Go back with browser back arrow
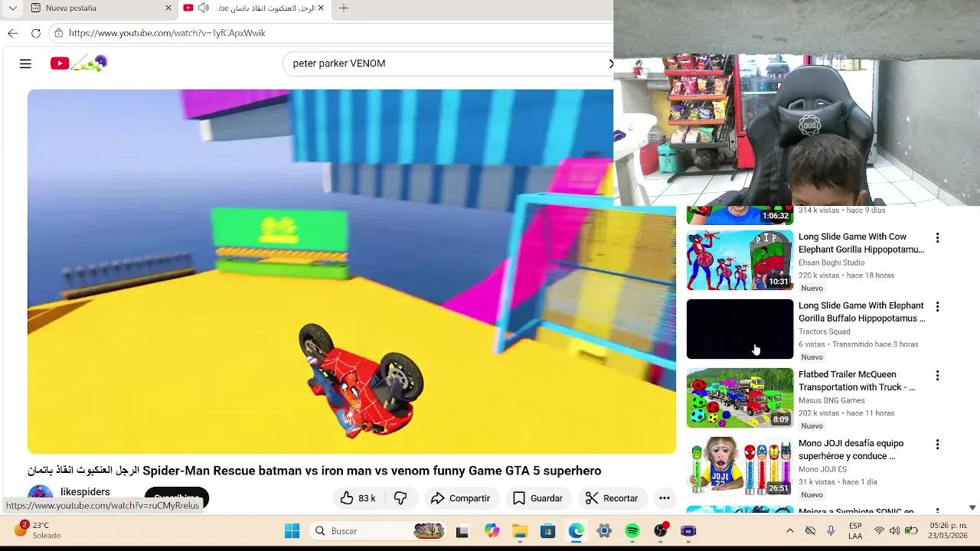 pos(13,33)
